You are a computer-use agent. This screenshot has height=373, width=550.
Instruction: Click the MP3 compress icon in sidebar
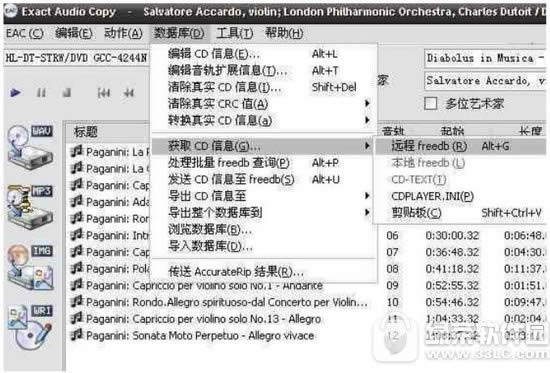pos(31,206)
